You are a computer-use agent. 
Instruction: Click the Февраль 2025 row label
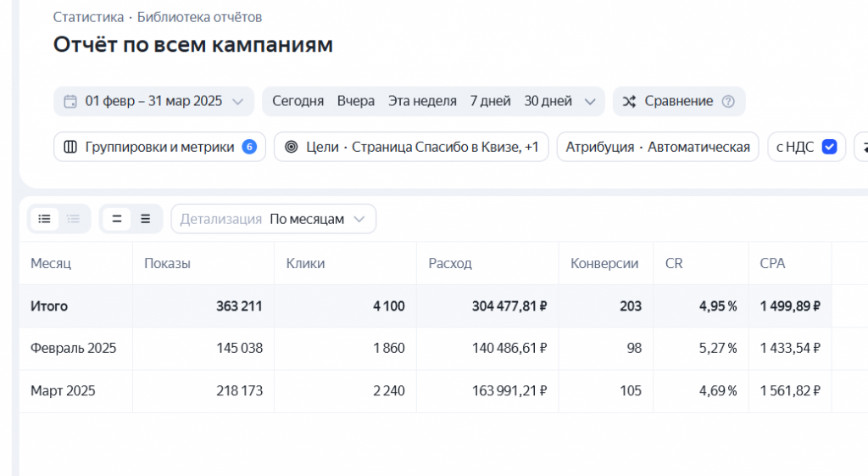point(73,348)
